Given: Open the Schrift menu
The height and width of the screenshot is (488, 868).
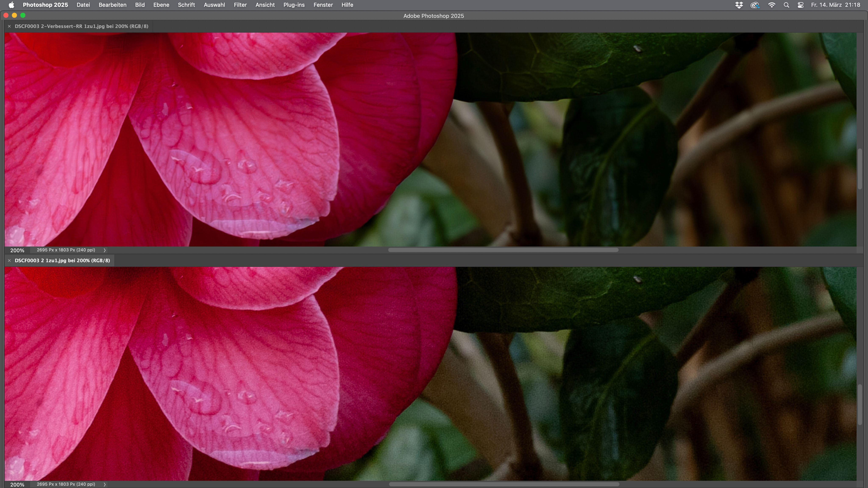Looking at the screenshot, I should [186, 5].
